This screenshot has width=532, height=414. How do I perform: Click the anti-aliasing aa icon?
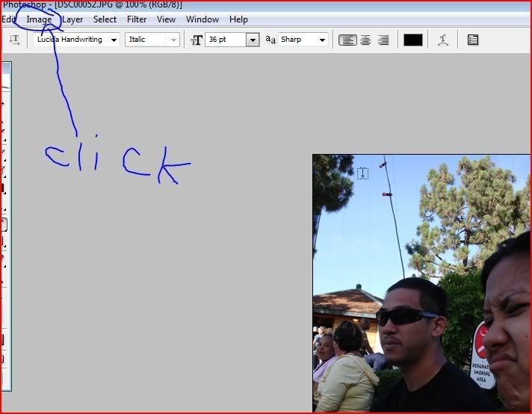(270, 40)
